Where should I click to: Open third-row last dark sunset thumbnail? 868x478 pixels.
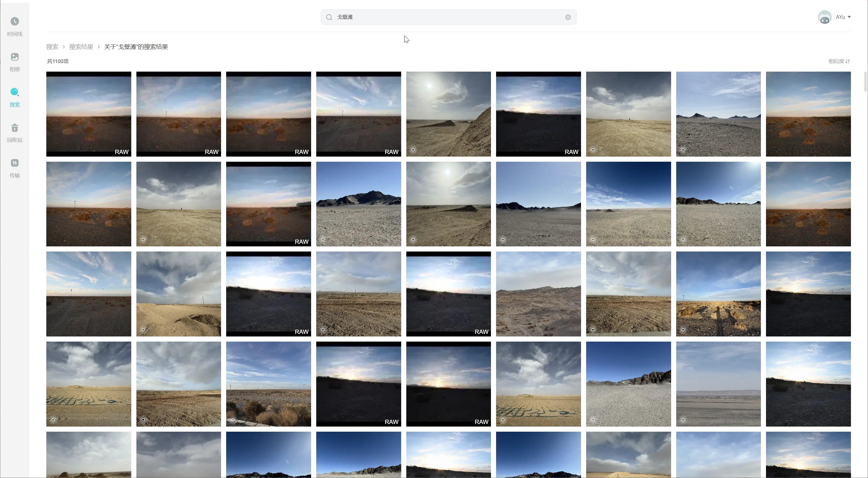tap(808, 294)
